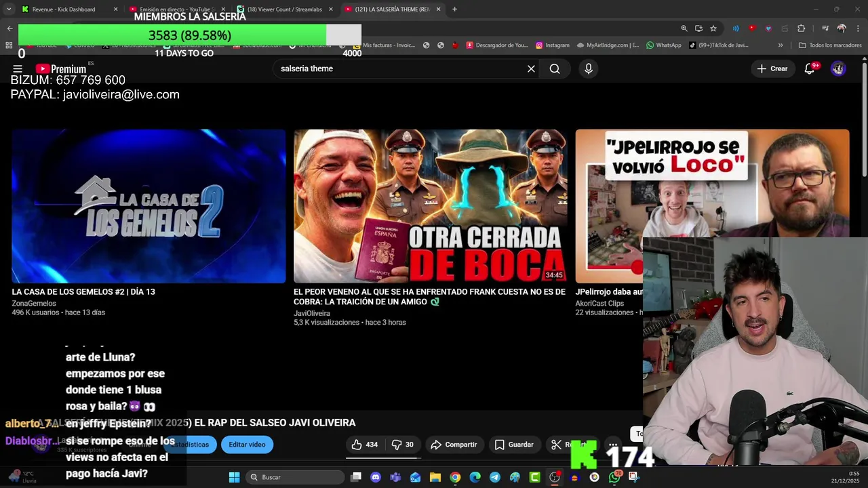Open OBS Studio from the taskbar
The image size is (868, 488).
pos(555,477)
